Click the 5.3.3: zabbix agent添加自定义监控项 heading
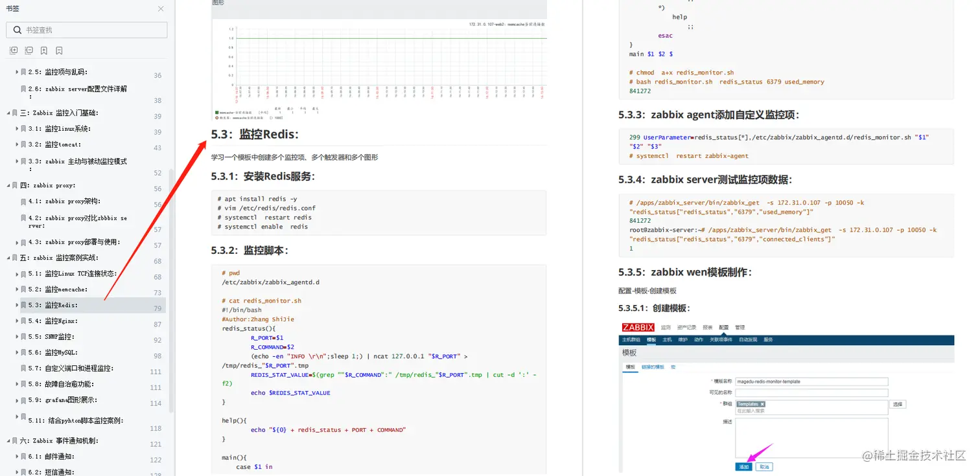The image size is (980, 476). click(709, 115)
